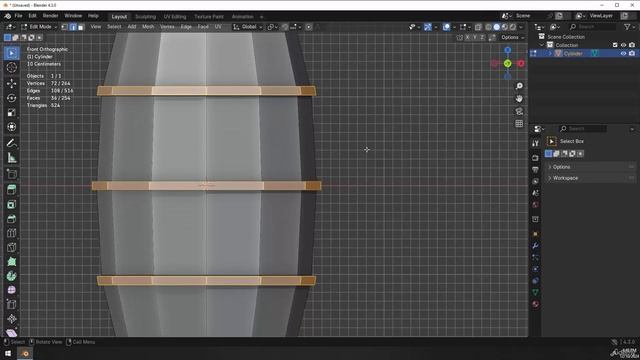Switch to wireframe viewport shading
Viewport: 640px width, 360px height.
489,27
